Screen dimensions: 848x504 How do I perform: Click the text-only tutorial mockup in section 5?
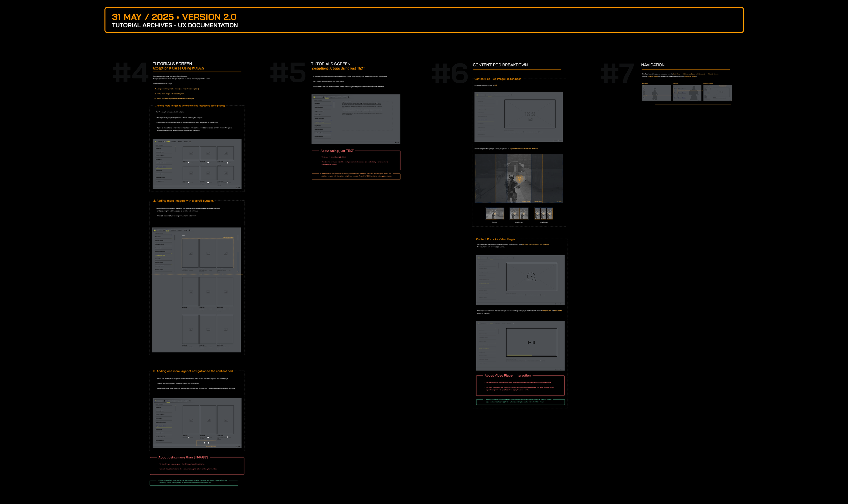tap(355, 119)
